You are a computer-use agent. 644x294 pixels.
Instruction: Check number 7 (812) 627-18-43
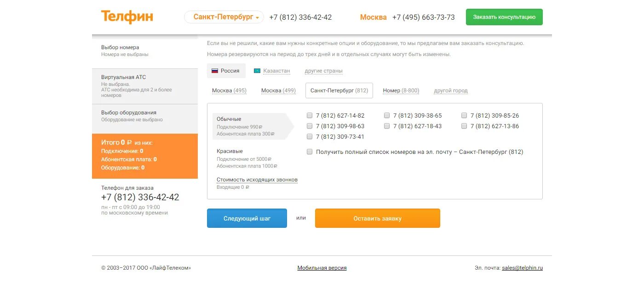click(x=387, y=126)
